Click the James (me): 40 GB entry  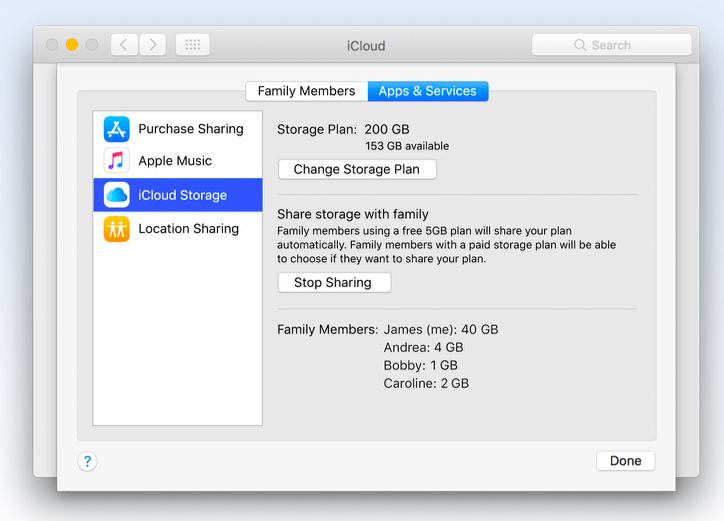tap(441, 329)
